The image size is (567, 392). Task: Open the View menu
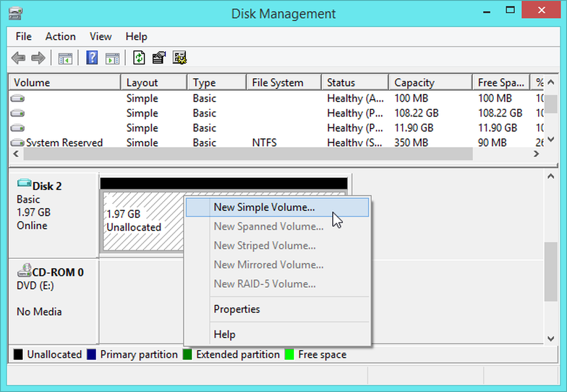click(x=100, y=36)
